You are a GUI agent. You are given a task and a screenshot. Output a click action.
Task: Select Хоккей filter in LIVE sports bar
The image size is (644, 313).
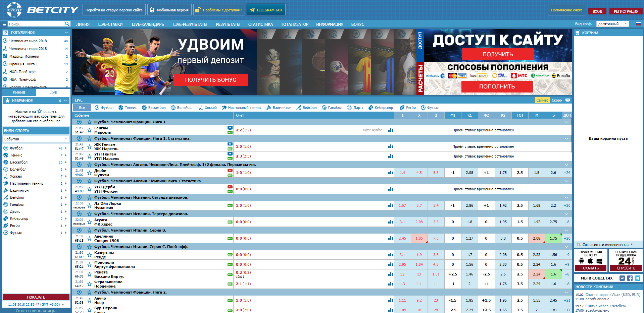(x=207, y=108)
